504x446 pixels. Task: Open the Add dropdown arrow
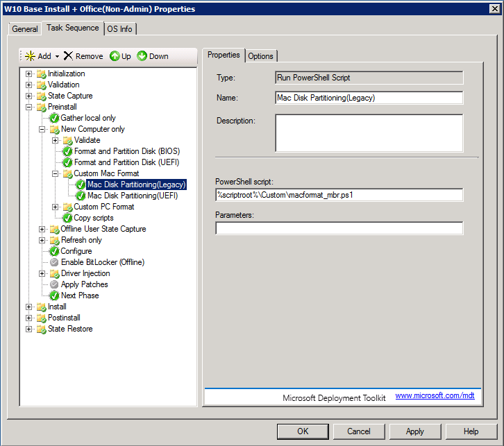pos(57,56)
